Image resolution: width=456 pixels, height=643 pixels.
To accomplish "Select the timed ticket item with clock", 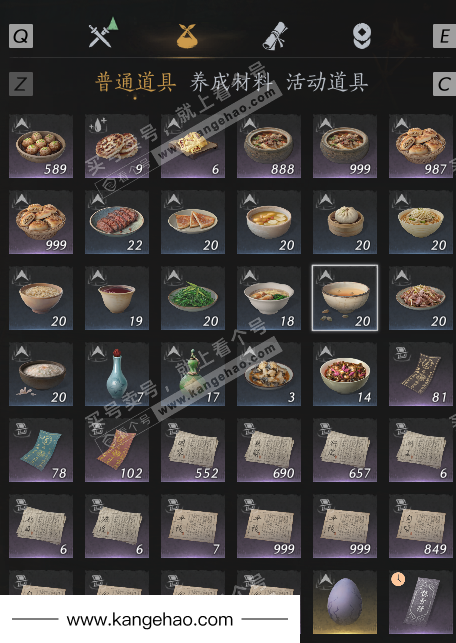I will [x=421, y=602].
